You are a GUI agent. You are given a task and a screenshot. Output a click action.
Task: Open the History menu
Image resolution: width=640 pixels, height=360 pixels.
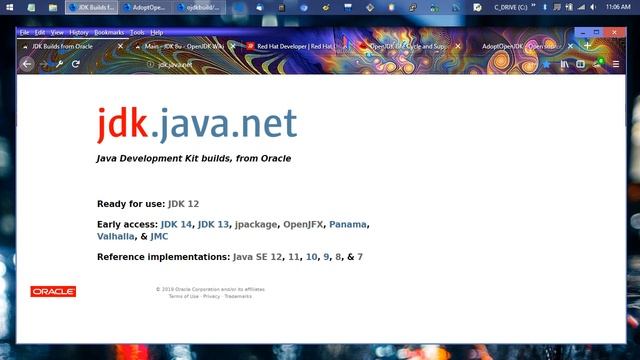(x=79, y=32)
